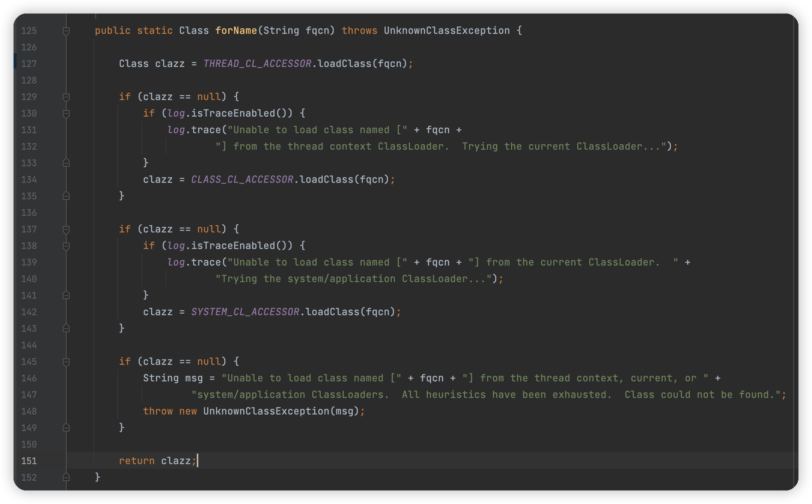Collapse the forName method fold on line 125
The image size is (812, 504).
click(66, 31)
